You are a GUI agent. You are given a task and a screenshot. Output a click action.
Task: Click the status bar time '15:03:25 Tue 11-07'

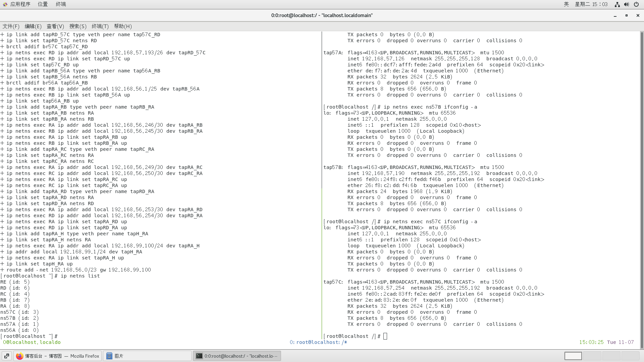tap(606, 342)
